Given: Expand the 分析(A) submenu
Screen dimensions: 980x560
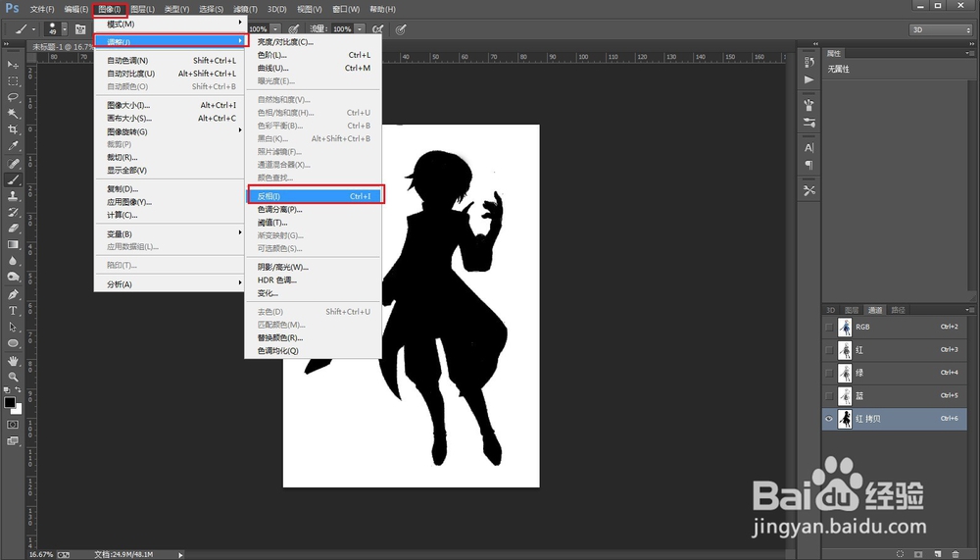Looking at the screenshot, I should click(x=171, y=284).
